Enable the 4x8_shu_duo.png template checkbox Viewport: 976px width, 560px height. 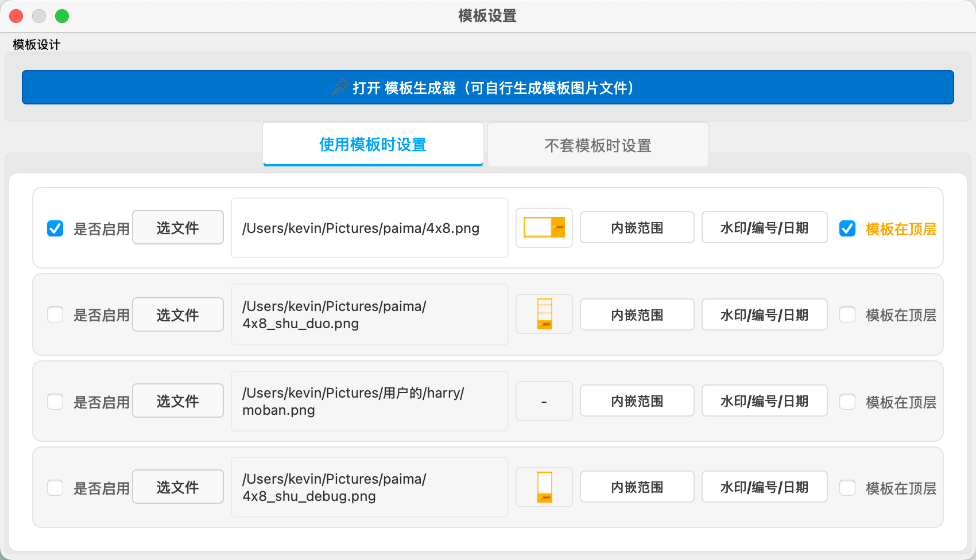55,314
